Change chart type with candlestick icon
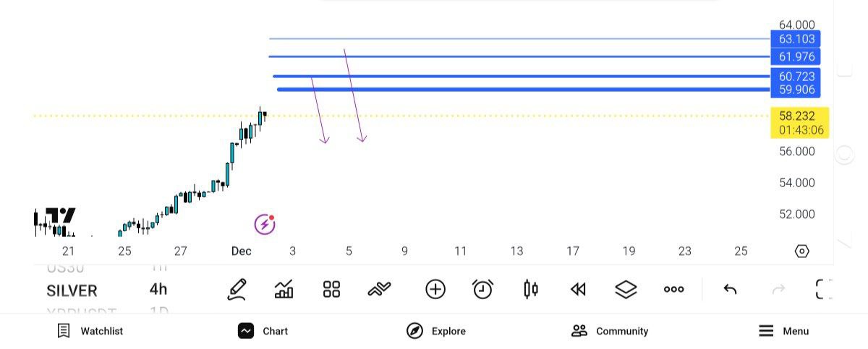 pos(531,290)
